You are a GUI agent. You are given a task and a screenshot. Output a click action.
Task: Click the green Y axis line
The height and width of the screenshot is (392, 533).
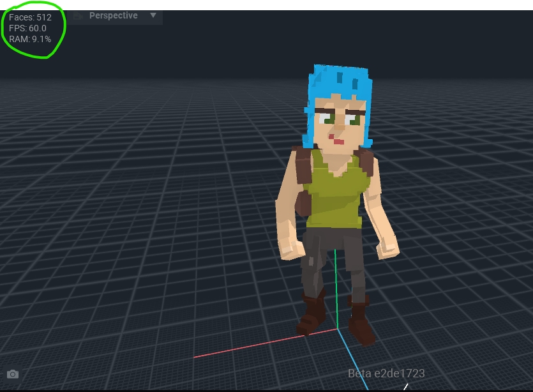(336, 287)
